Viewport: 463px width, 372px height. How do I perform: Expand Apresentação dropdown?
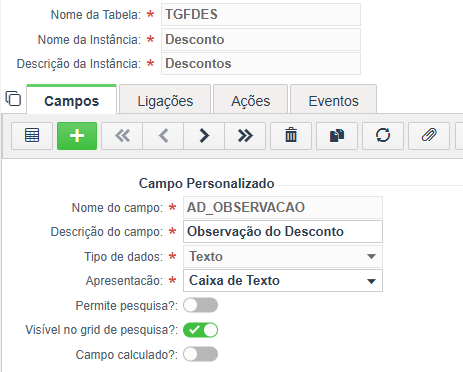[x=283, y=281]
